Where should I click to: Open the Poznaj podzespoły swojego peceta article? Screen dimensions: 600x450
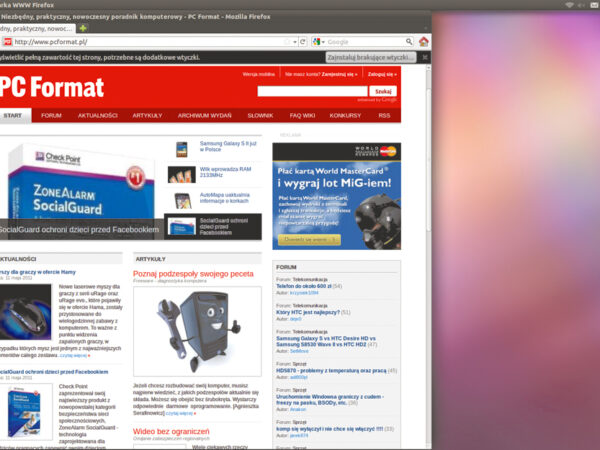(x=193, y=273)
